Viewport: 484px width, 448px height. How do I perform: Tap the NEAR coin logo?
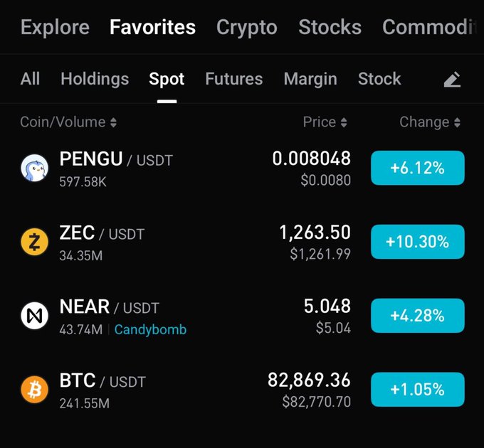coord(35,316)
